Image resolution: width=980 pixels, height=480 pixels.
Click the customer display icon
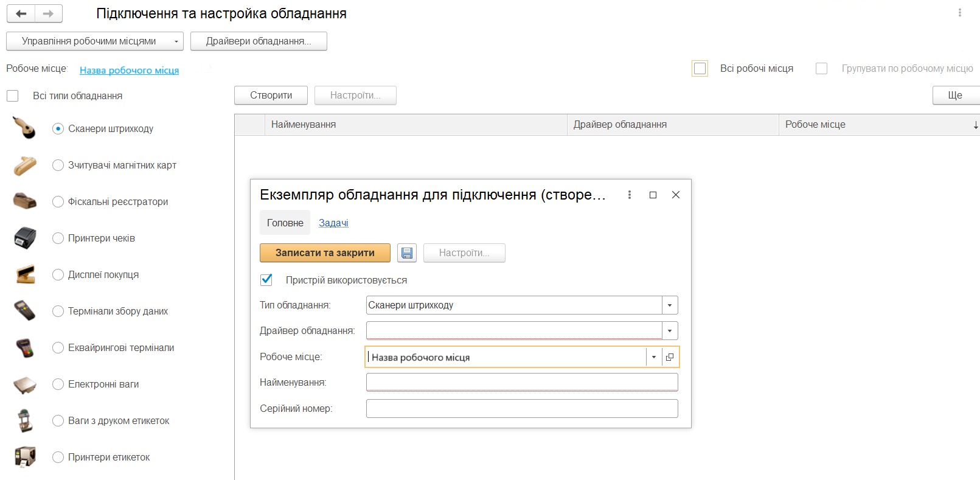coord(25,274)
